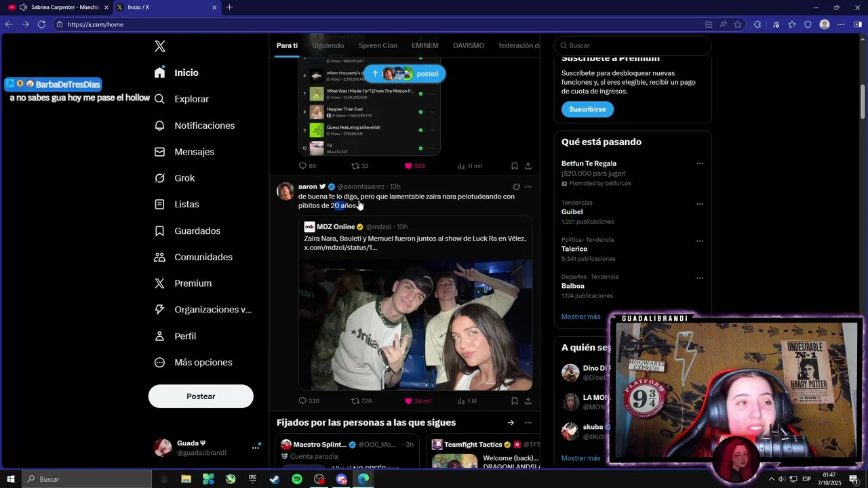Open aaron's profile avatar

click(x=285, y=191)
